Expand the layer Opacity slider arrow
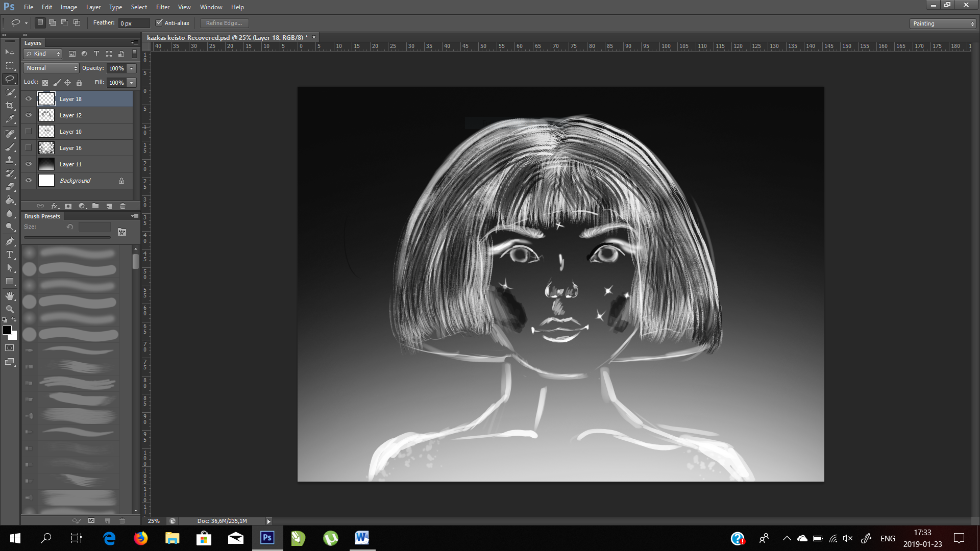Image resolution: width=980 pixels, height=551 pixels. 132,68
